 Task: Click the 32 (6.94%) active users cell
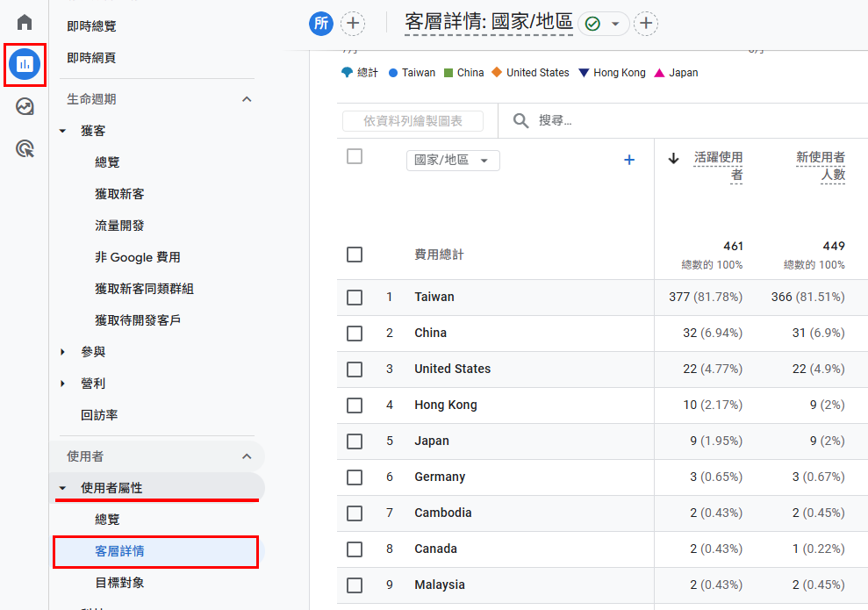coord(713,334)
